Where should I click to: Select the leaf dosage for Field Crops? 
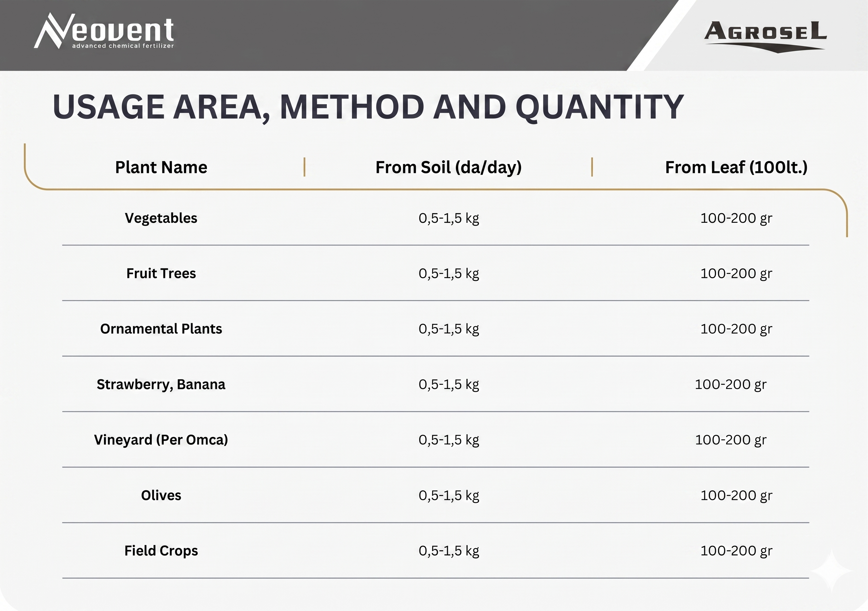point(736,551)
